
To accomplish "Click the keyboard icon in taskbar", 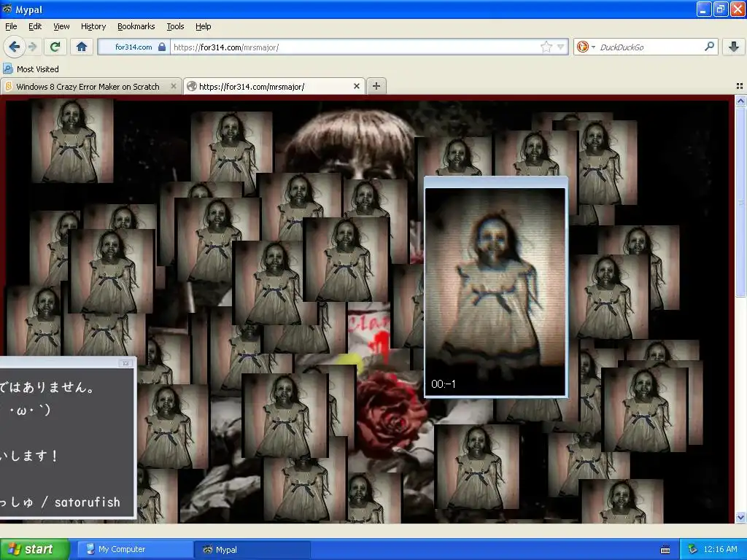I will (x=665, y=550).
